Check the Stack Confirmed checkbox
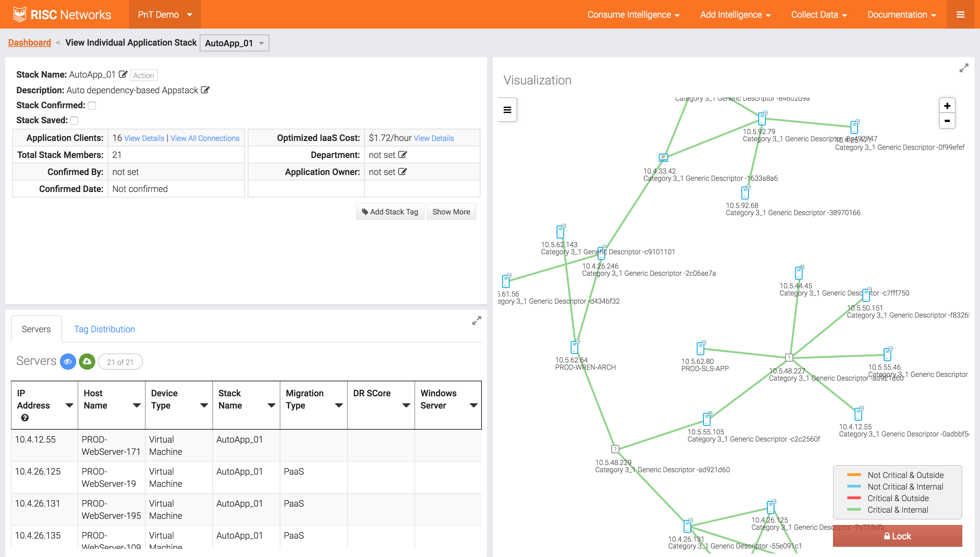The image size is (980, 557). pos(92,105)
